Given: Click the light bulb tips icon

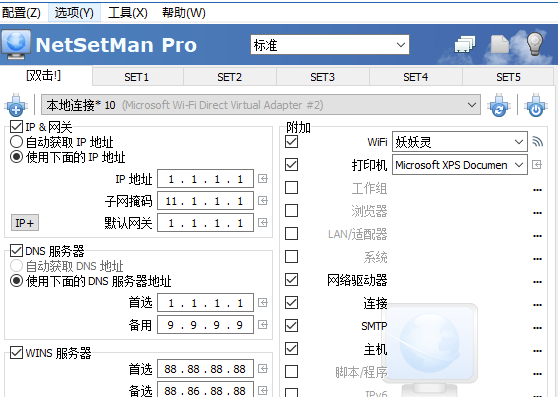Looking at the screenshot, I should coord(535,44).
